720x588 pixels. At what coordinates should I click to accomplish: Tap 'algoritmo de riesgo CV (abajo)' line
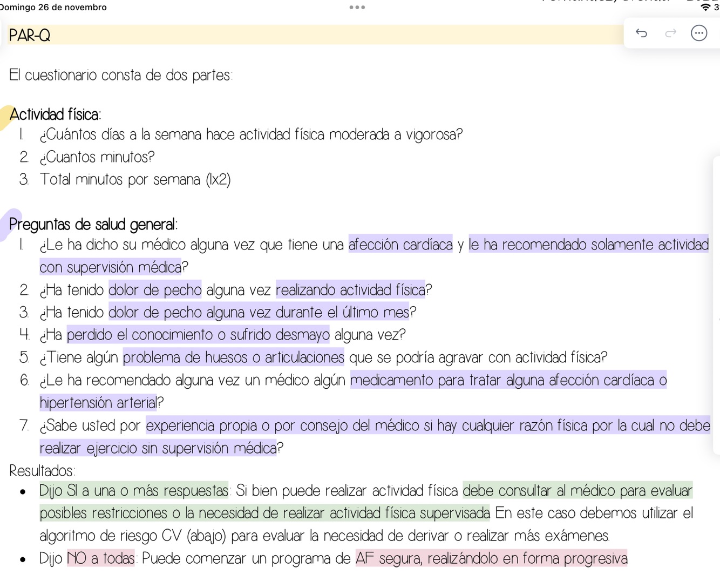pyautogui.click(x=325, y=536)
